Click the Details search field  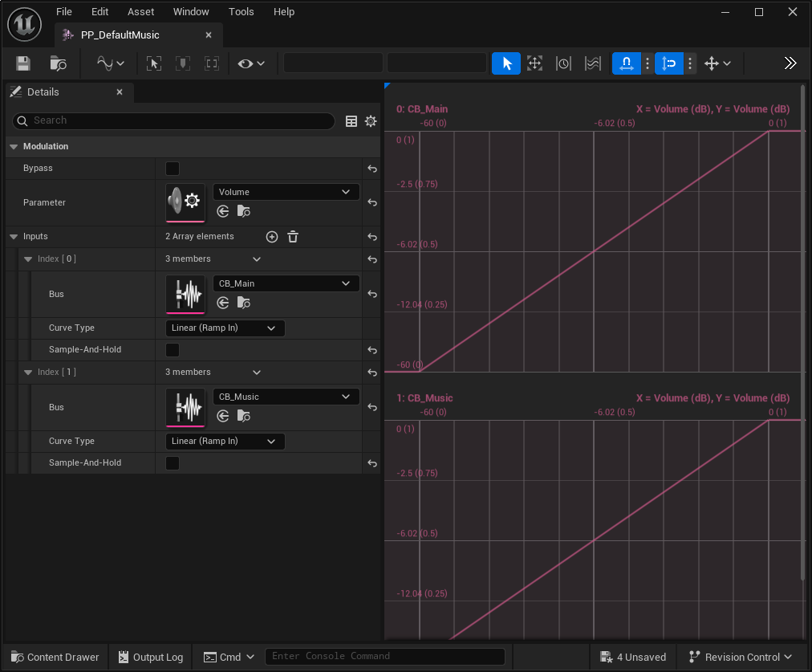(x=173, y=120)
